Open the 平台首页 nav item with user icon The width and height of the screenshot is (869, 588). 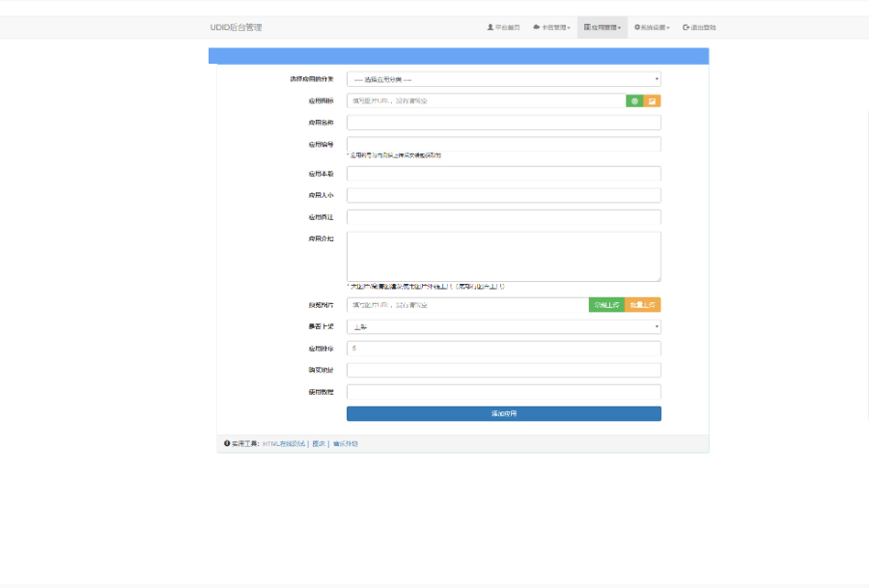click(x=503, y=27)
